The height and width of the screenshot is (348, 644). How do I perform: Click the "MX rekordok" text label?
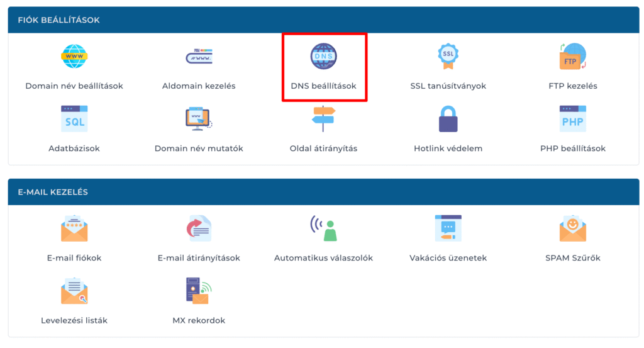[x=199, y=320]
